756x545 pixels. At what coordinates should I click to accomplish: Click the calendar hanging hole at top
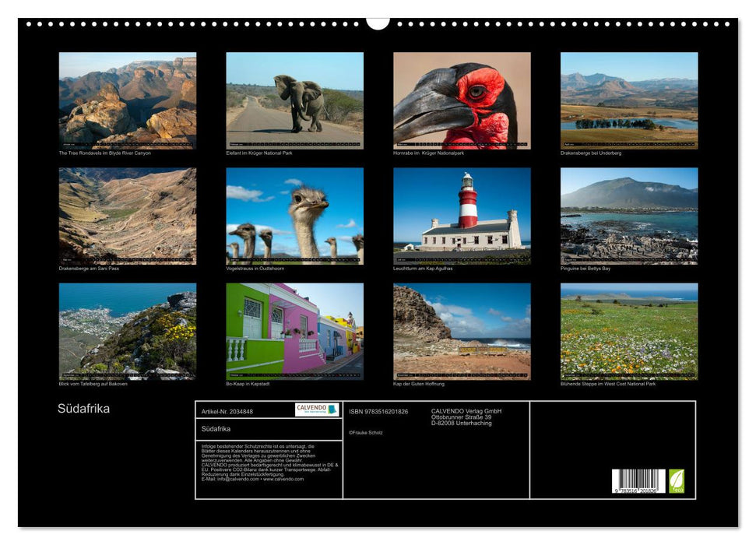tap(378, 23)
